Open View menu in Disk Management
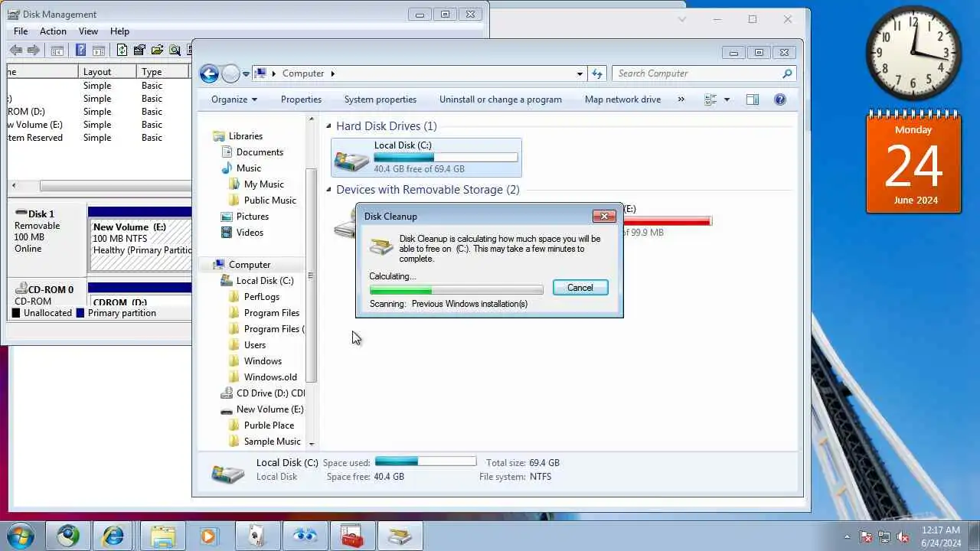This screenshot has height=551, width=980. tap(88, 31)
